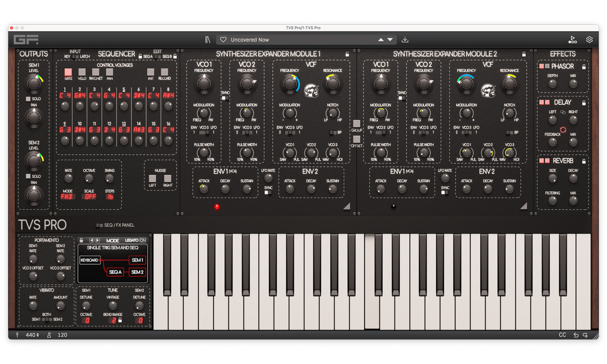Screen dimensions: 607x364
Task: Click the Mode panel lock icon
Action: (x=81, y=240)
